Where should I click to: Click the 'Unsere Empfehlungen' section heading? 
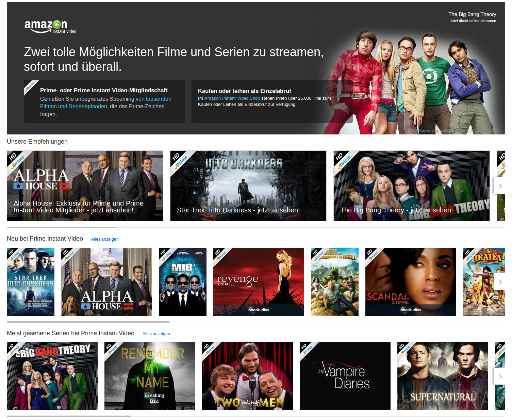coord(37,142)
